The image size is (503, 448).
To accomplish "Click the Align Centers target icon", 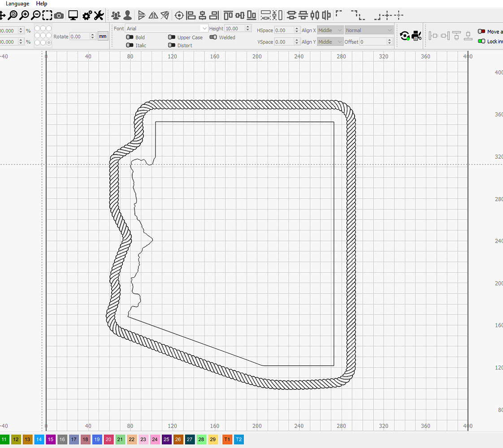I will [179, 15].
